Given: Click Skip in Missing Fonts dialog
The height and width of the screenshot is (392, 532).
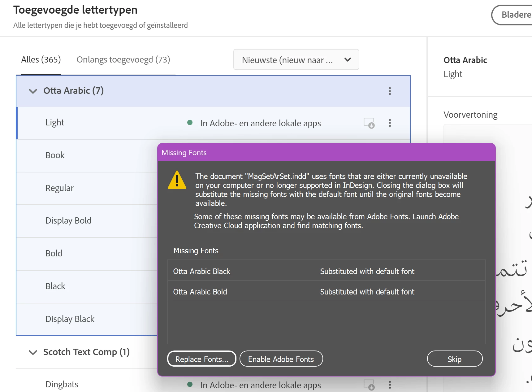Looking at the screenshot, I should click(x=455, y=359).
